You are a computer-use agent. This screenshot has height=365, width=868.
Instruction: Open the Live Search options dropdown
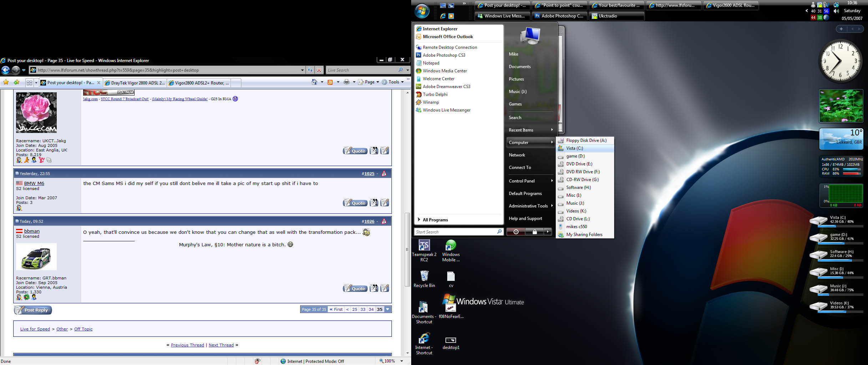408,70
